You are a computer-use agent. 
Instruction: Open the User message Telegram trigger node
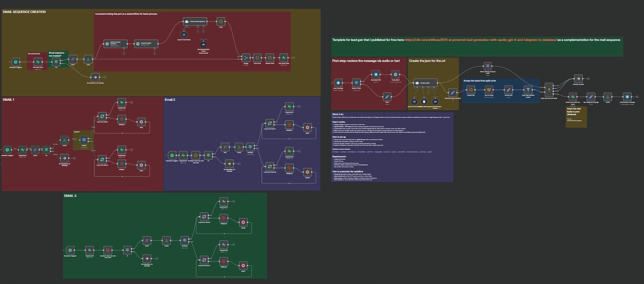coord(338,83)
